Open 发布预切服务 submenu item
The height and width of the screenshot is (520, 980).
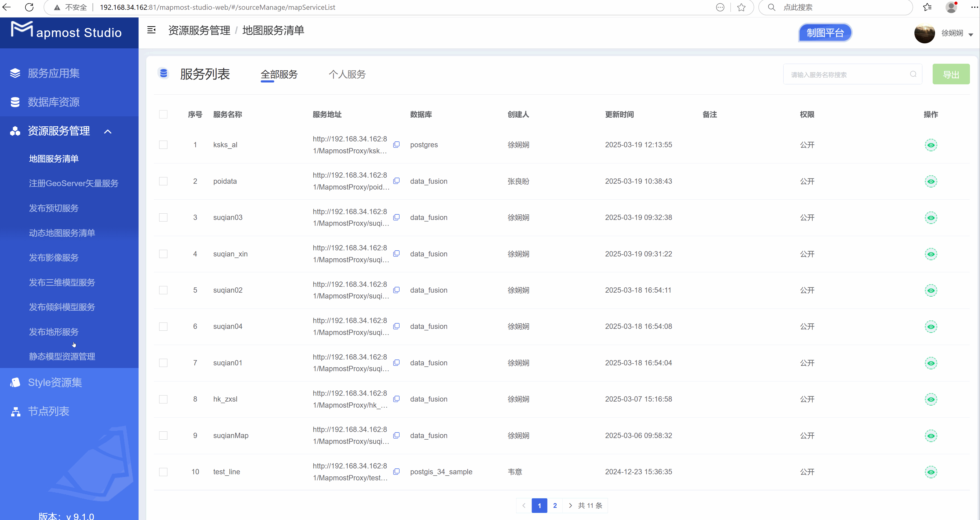pos(54,208)
